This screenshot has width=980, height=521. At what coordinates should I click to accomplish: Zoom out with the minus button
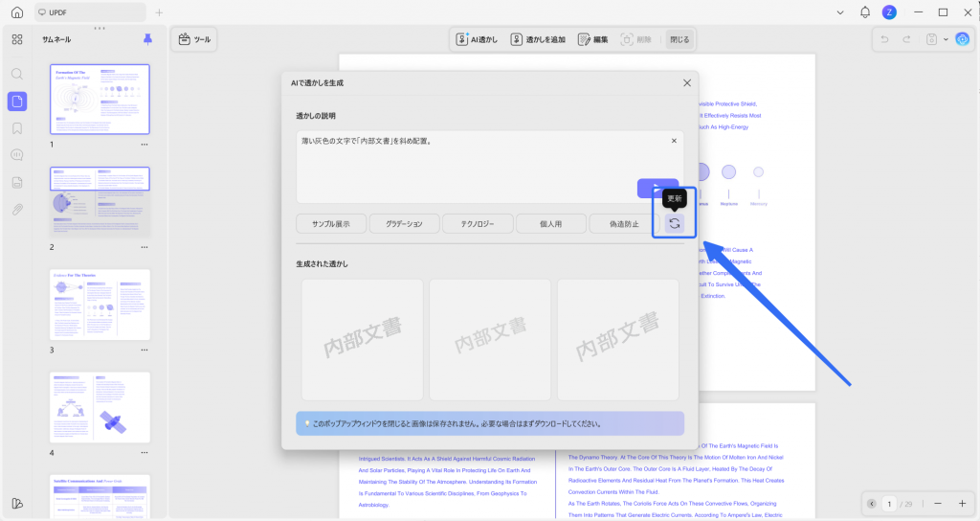[x=938, y=504]
